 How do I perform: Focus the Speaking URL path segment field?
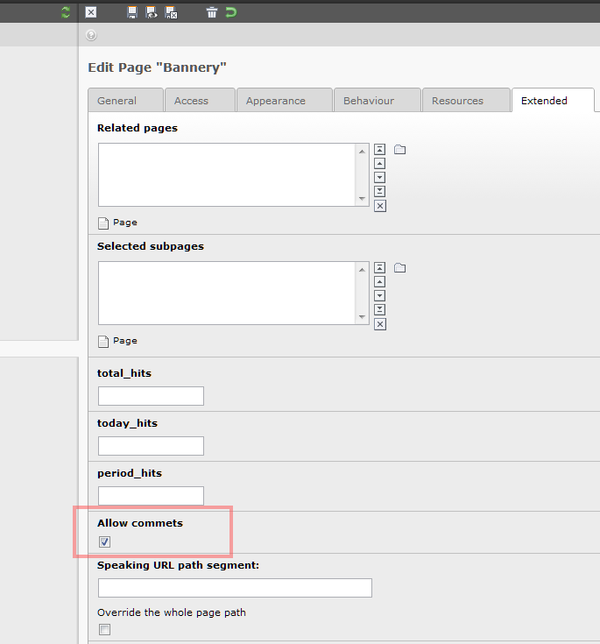pyautogui.click(x=235, y=588)
